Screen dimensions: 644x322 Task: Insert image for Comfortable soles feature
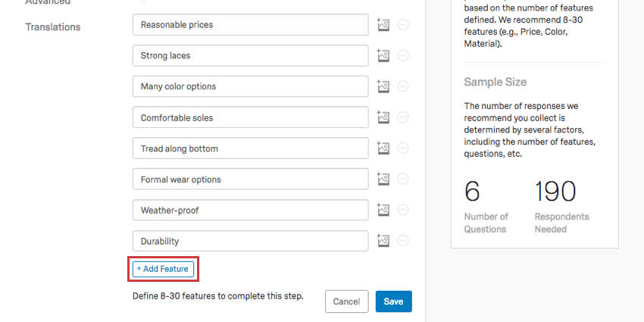tap(383, 118)
